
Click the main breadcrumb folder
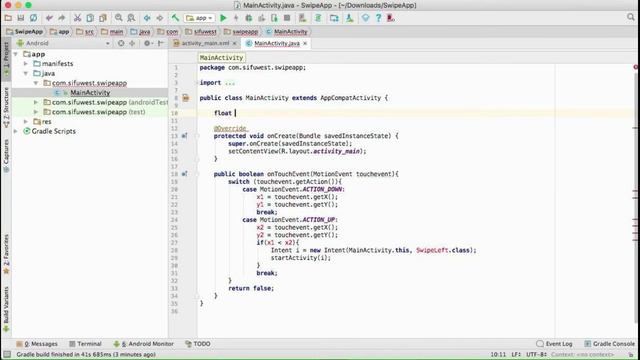tap(112, 31)
